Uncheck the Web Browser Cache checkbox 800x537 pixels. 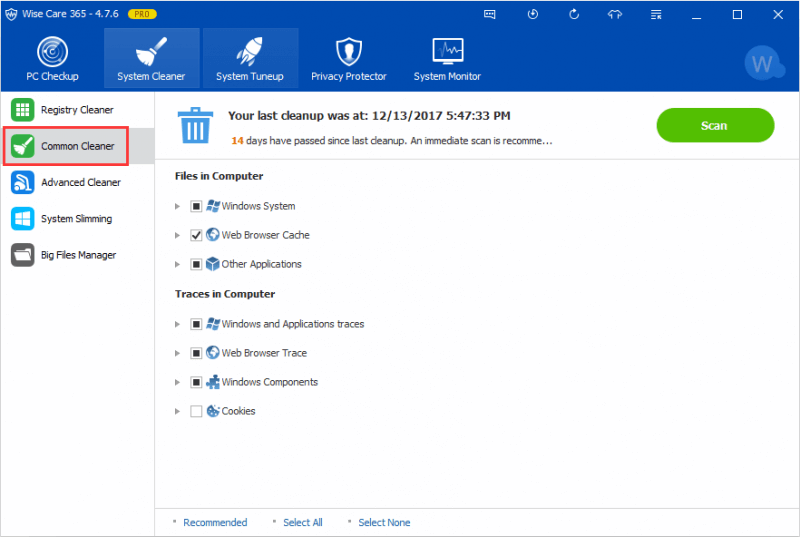tap(196, 235)
